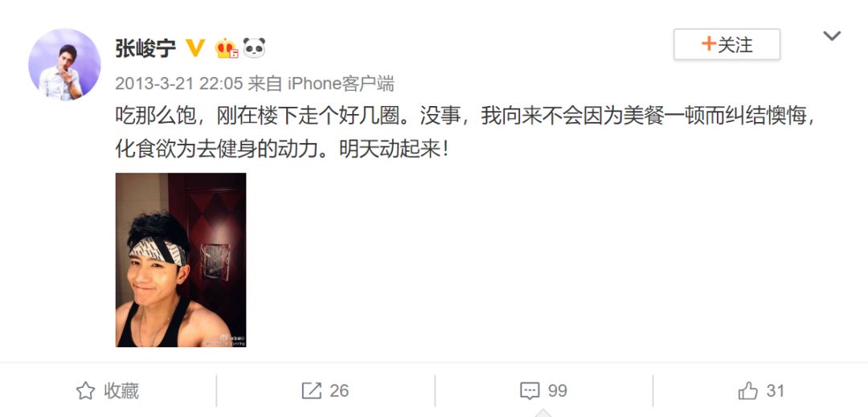Open the 99 comments list

point(558,391)
